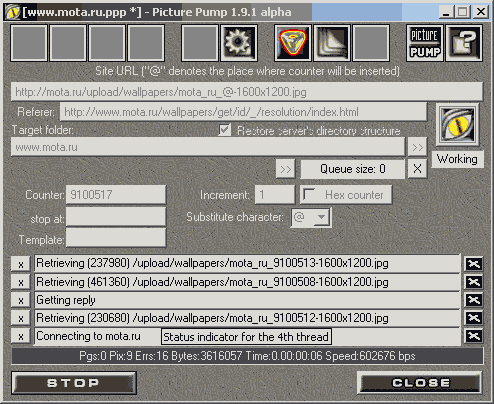Viewport: 494px width, 404px height.
Task: Click the Target folder field www.mota.ru
Action: click(208, 147)
